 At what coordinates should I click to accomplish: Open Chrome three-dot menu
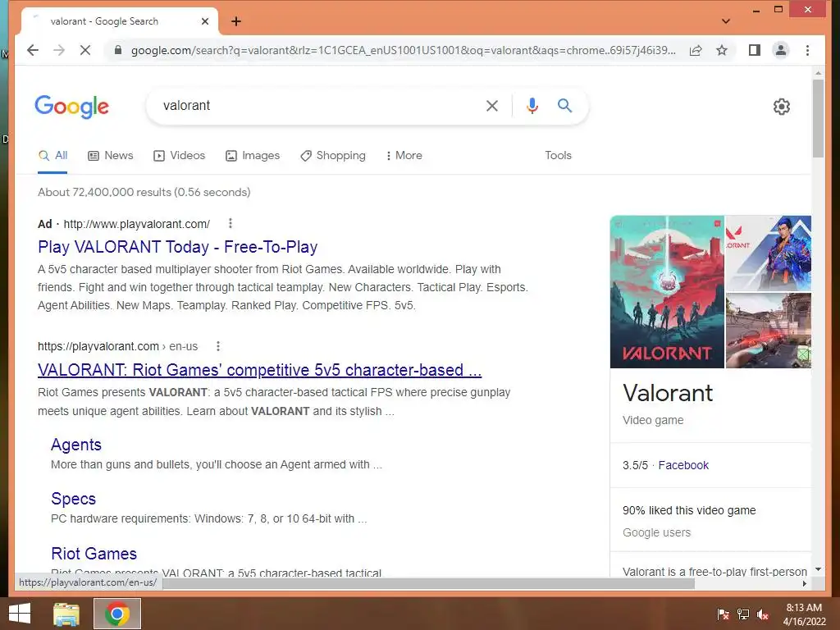pyautogui.click(x=807, y=50)
